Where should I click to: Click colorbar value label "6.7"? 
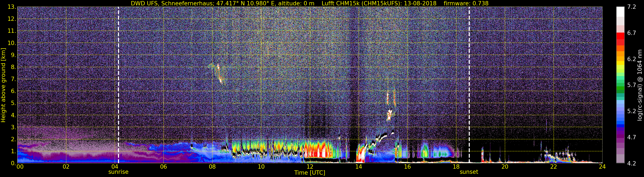tap(632, 33)
